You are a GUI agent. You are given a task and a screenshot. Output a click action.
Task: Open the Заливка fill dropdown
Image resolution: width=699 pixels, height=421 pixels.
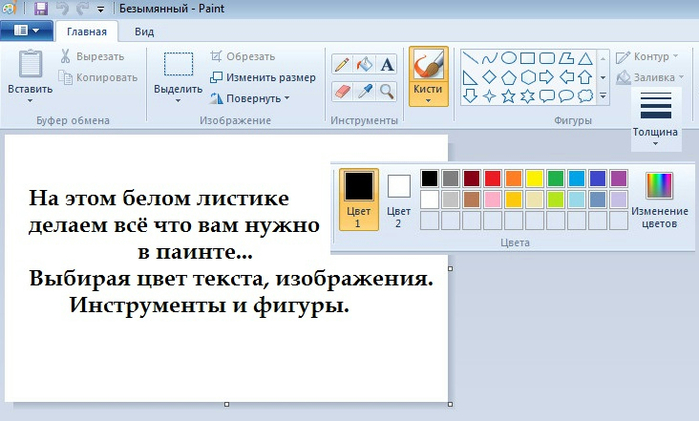point(650,78)
